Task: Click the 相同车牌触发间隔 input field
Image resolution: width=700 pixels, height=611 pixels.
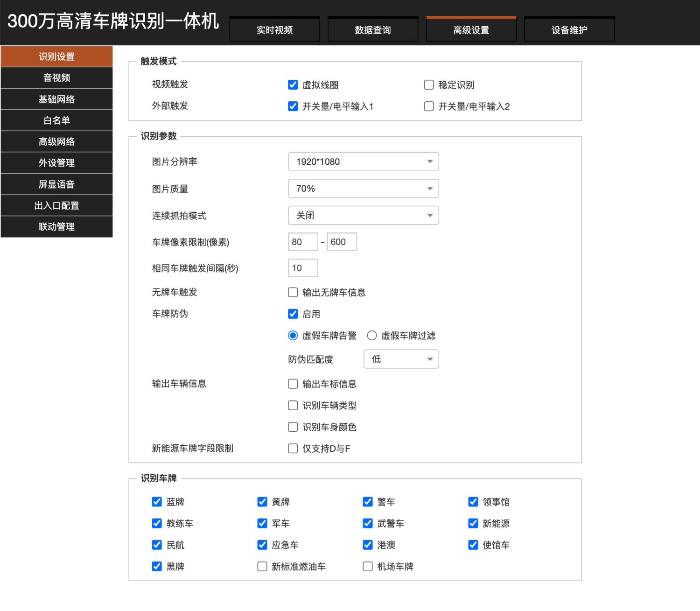Action: 303,268
